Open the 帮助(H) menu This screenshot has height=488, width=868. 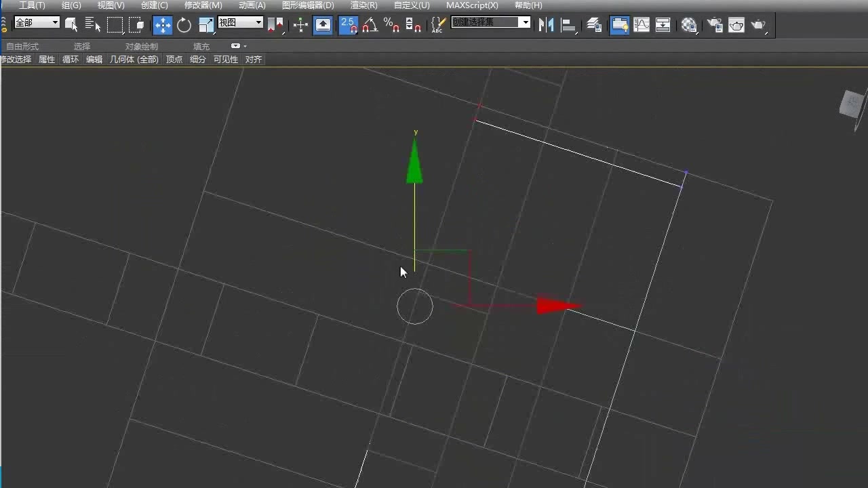(528, 5)
